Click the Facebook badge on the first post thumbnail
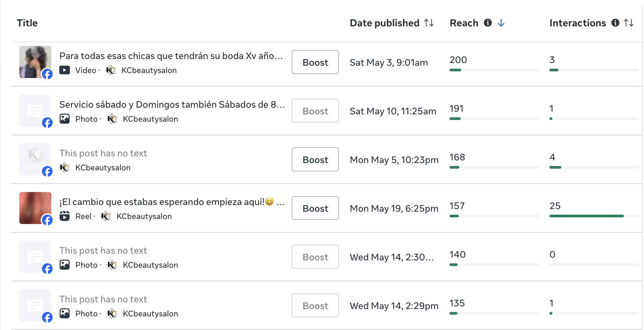 (x=47, y=74)
